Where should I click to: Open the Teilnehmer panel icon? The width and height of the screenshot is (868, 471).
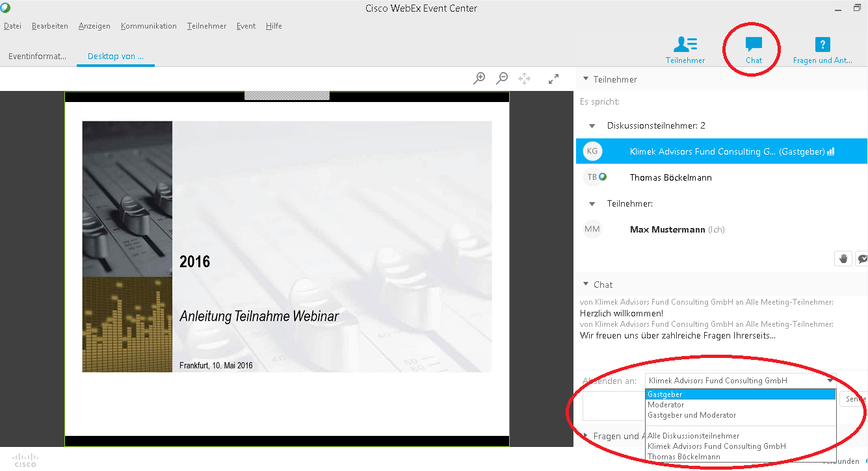point(685,45)
